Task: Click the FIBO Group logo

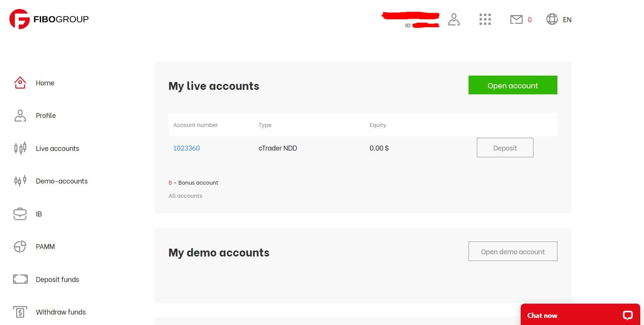Action: (x=49, y=19)
